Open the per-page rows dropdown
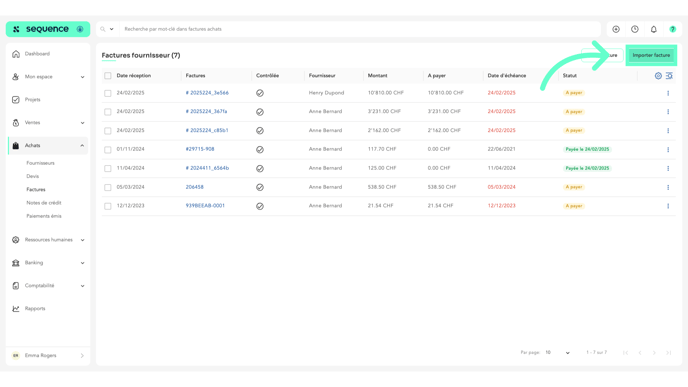The image size is (688, 387). 558,353
